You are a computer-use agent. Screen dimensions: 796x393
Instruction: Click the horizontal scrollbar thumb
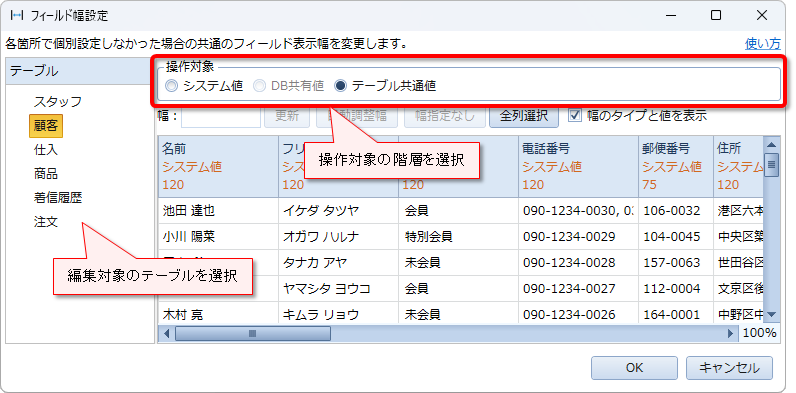[253, 334]
